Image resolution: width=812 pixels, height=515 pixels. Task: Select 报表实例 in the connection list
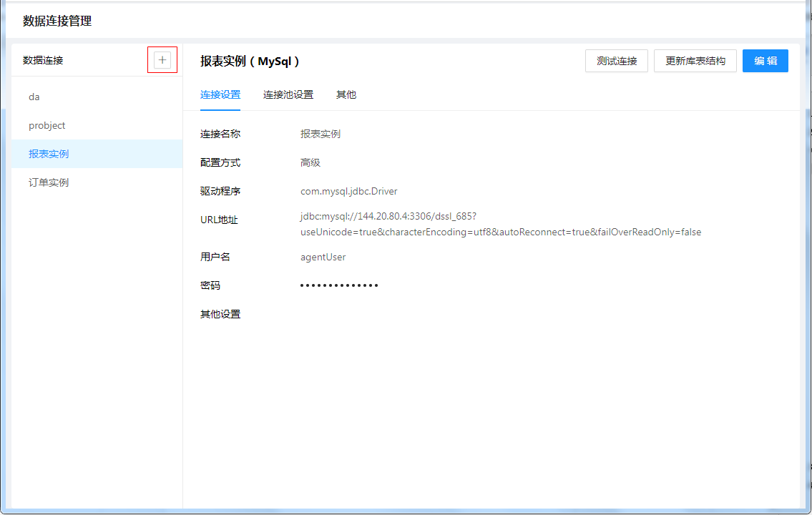[x=49, y=154]
